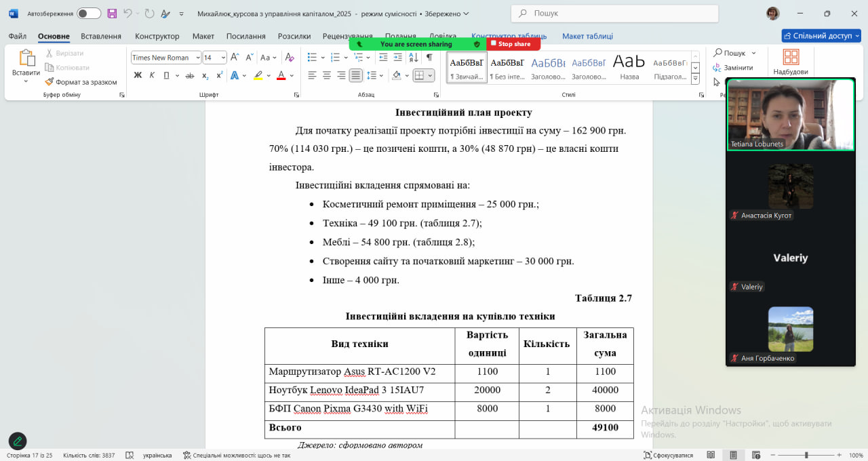
Task: Toggle the AutoSave (Автозбереження) switch
Action: tap(88, 14)
